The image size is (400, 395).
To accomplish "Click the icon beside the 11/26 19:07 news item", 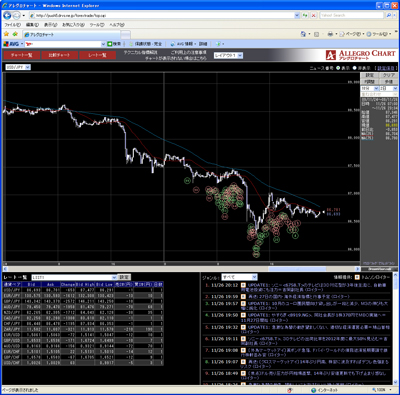I will [243, 362].
